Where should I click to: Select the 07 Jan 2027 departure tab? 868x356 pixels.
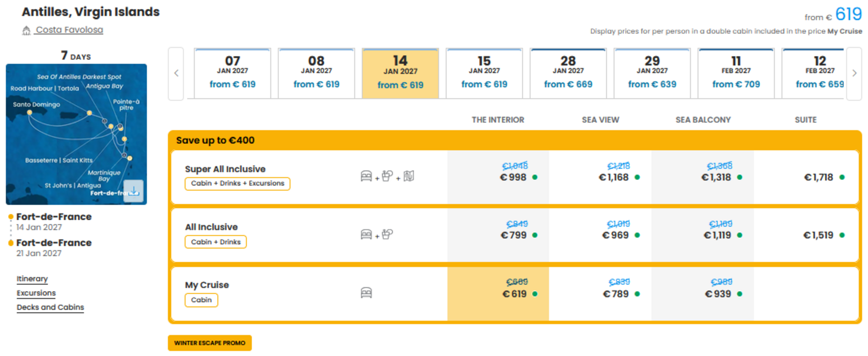[232, 73]
